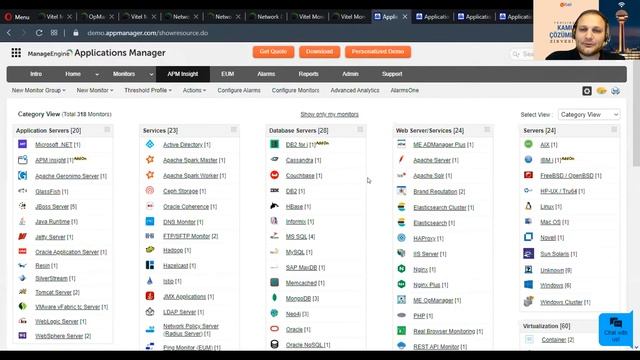Image resolution: width=640 pixels, height=360 pixels.
Task: Open the Tomcat Server monitors link
Action: point(53,292)
